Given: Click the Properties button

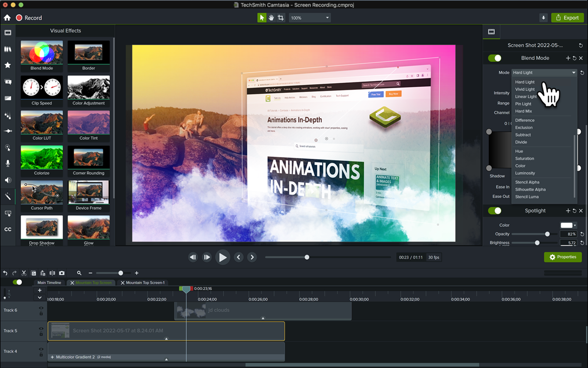Looking at the screenshot, I should tap(563, 257).
